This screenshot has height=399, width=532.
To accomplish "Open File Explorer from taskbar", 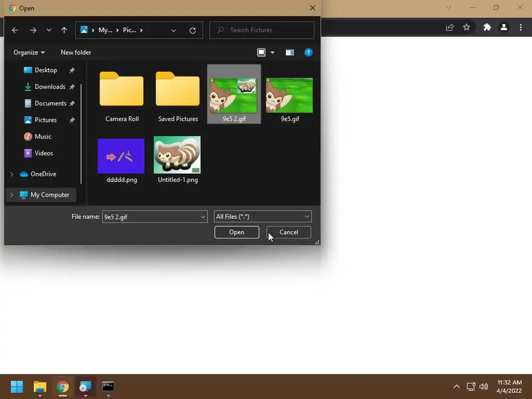I will (39, 387).
